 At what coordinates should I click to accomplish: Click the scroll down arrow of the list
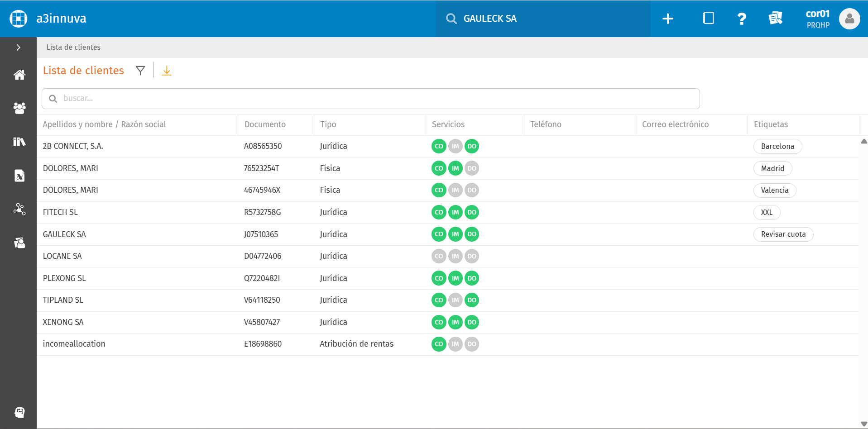(x=864, y=424)
